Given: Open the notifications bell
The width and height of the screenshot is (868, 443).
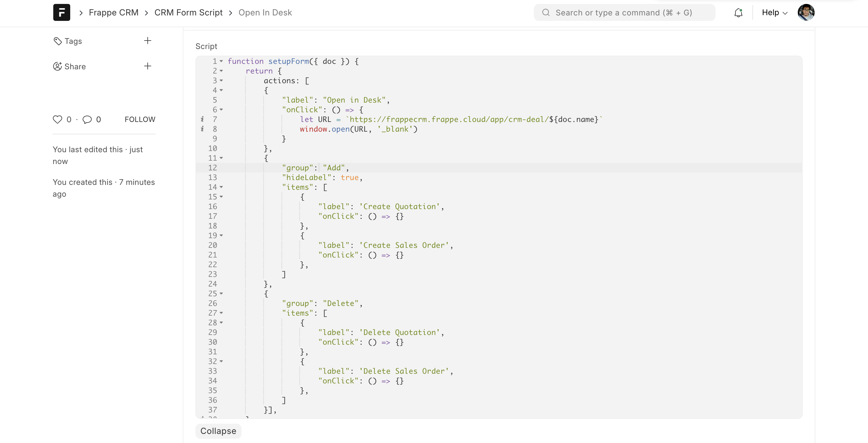Looking at the screenshot, I should 738,12.
